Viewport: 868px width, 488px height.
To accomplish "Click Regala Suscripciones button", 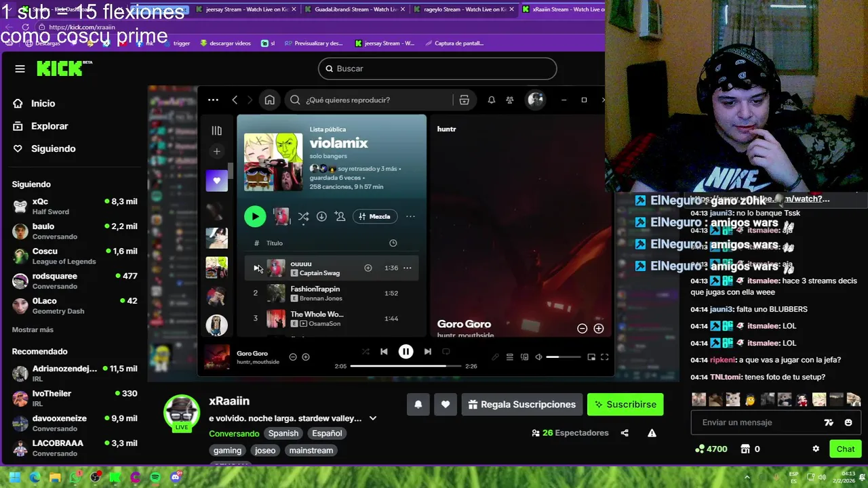I will [x=521, y=404].
